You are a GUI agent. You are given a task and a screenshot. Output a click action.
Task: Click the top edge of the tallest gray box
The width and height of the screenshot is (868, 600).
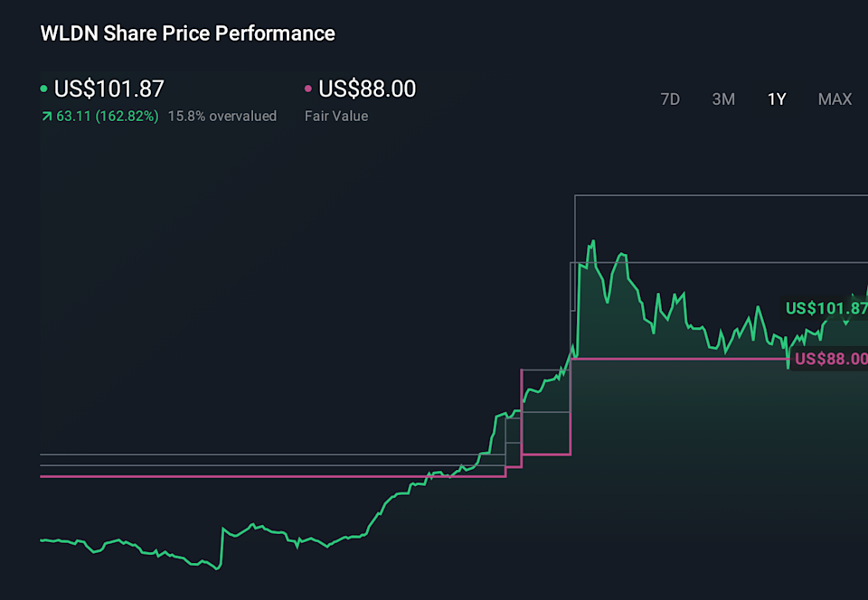click(714, 195)
